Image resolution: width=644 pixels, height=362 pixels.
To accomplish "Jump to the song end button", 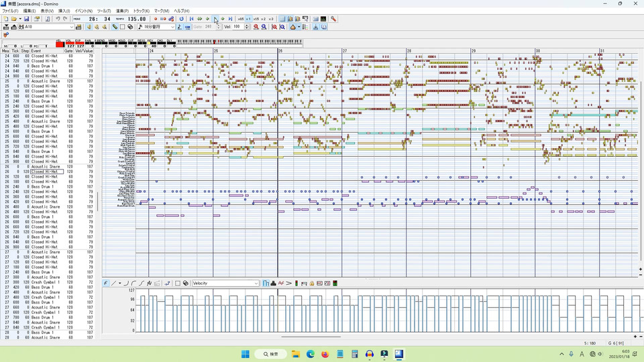I will point(230,19).
